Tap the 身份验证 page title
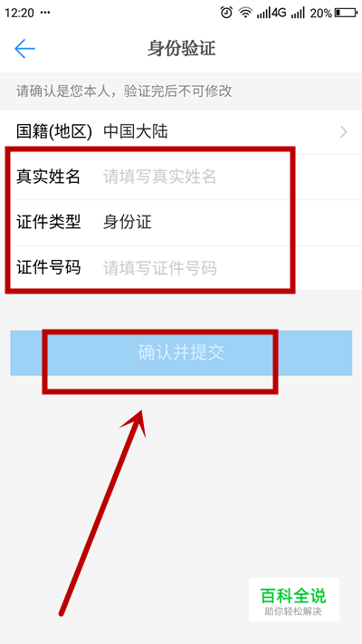This screenshot has height=644, width=362. click(181, 49)
